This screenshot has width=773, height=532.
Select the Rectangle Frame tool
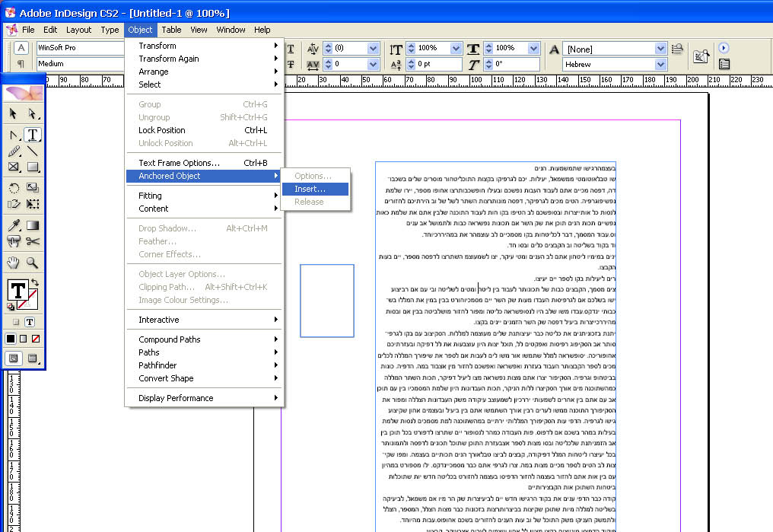14,167
